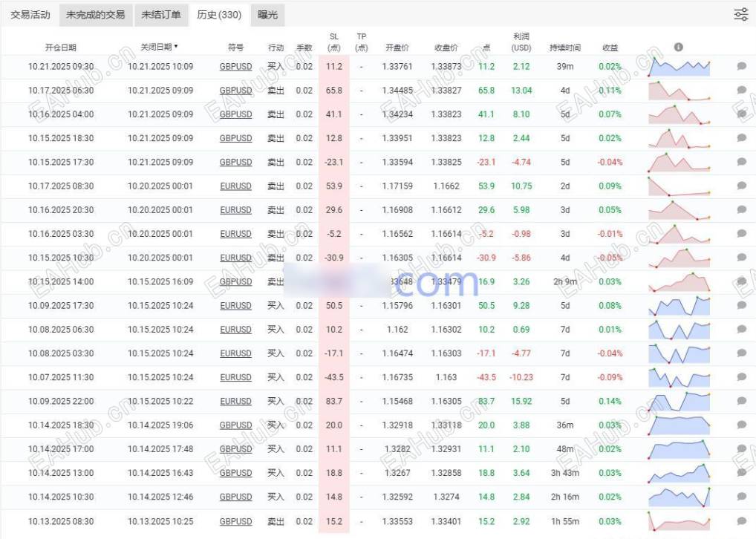The width and height of the screenshot is (756, 539).
Task: Switch to the 曝光 tab
Action: 267,15
